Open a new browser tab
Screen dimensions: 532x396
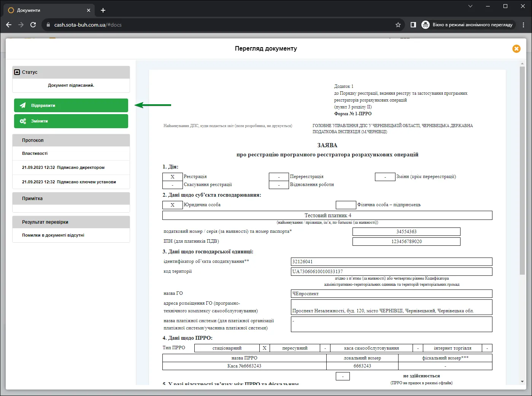(x=103, y=10)
